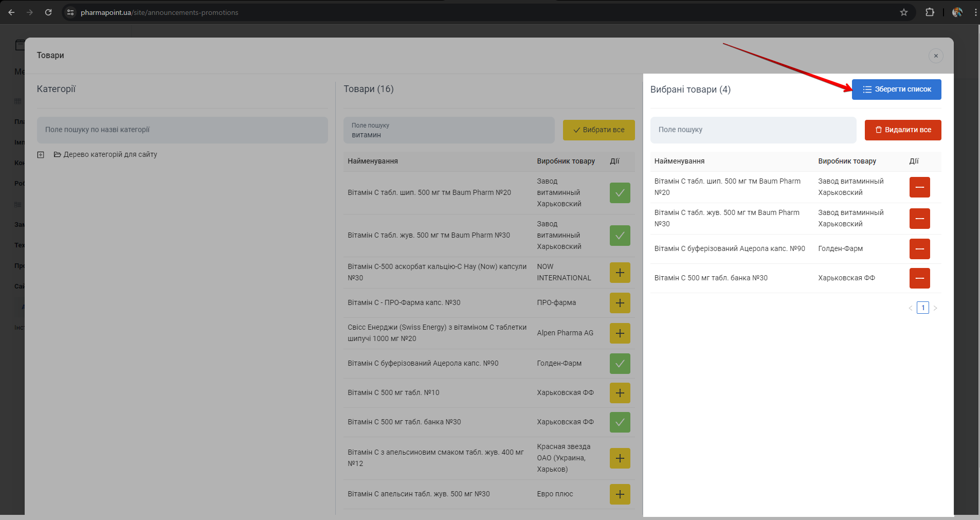
Task: Add Вітамін С-500 аскорбат кальцію NOW plus icon
Action: pyautogui.click(x=620, y=273)
